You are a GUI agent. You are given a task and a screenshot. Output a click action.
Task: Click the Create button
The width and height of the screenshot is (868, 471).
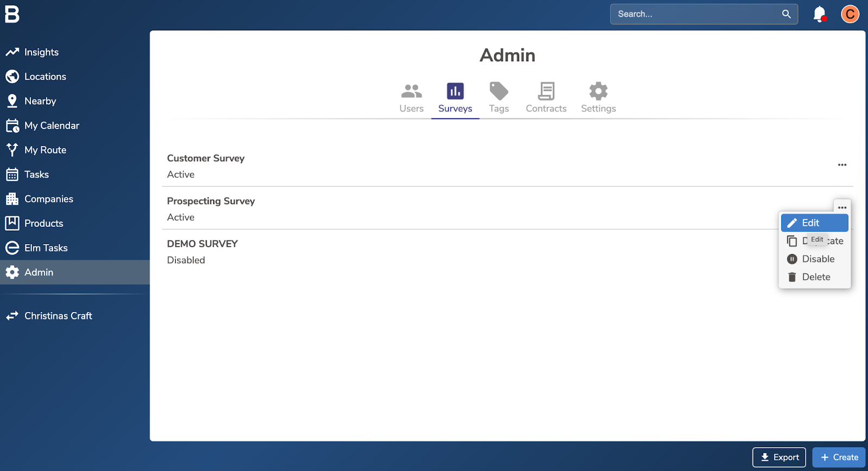click(x=839, y=457)
